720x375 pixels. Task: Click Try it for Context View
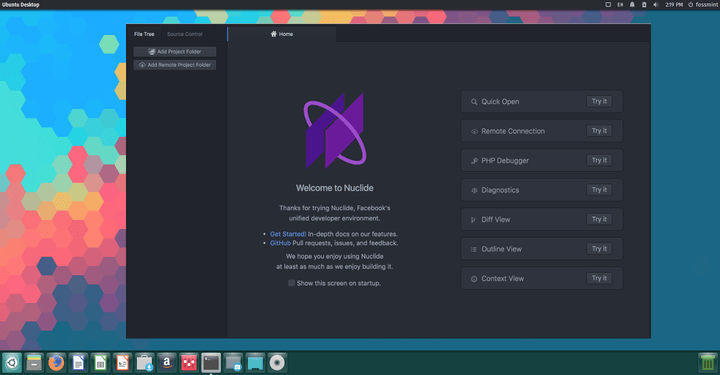(599, 278)
